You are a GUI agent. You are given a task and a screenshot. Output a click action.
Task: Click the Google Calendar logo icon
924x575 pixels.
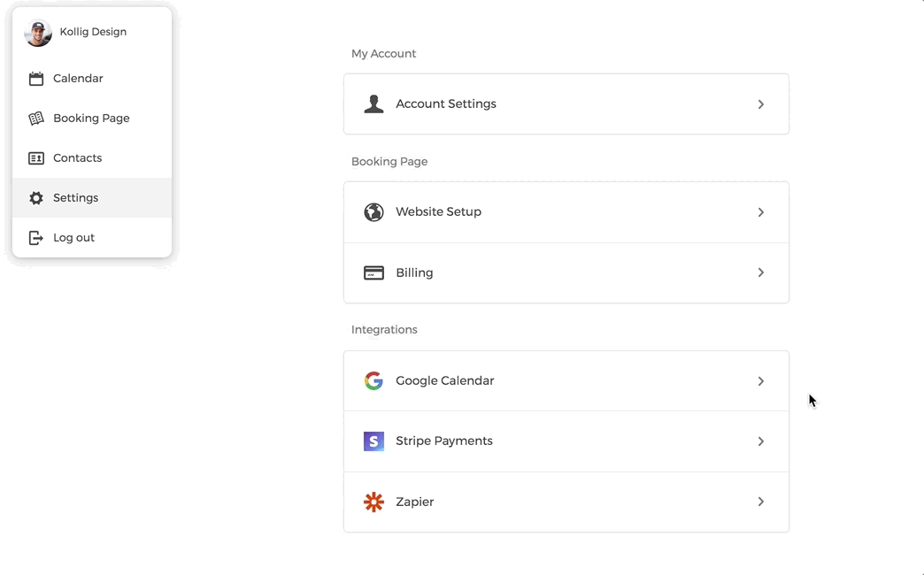pos(373,381)
